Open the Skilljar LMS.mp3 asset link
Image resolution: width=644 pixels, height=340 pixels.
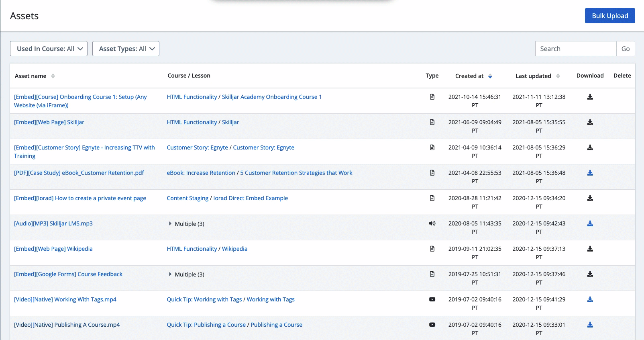(53, 223)
